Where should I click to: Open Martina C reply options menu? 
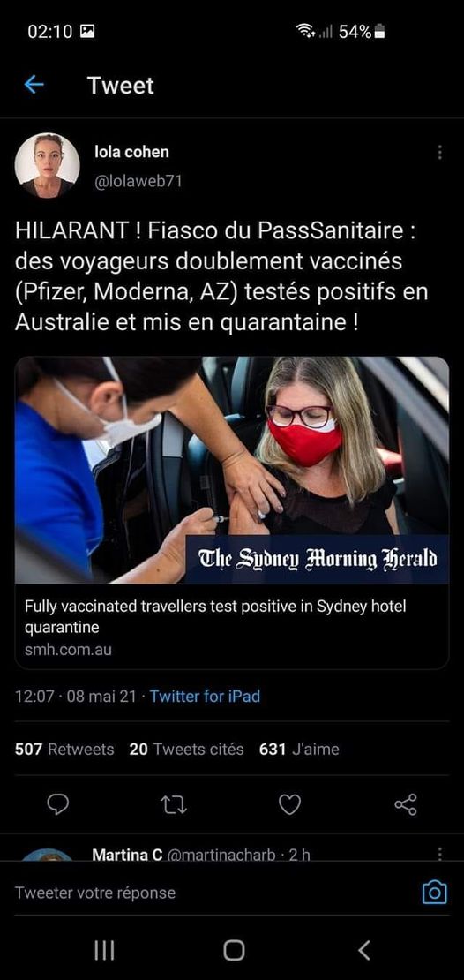[439, 854]
